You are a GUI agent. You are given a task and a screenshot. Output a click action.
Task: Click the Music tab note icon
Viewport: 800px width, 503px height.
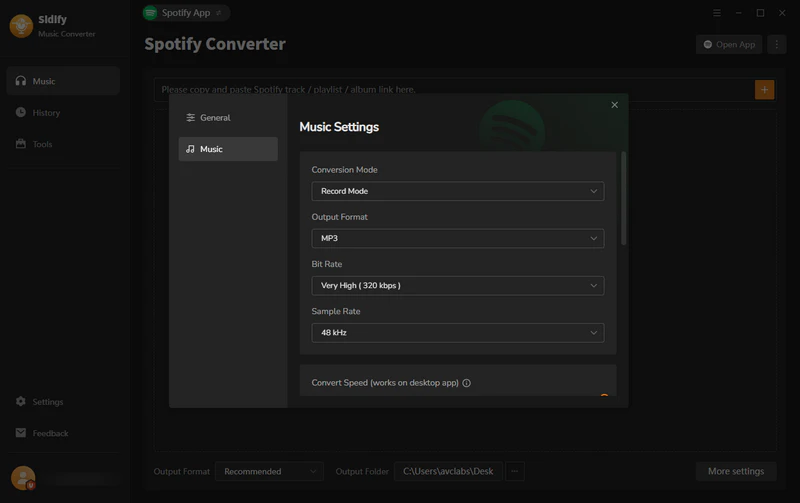[190, 149]
